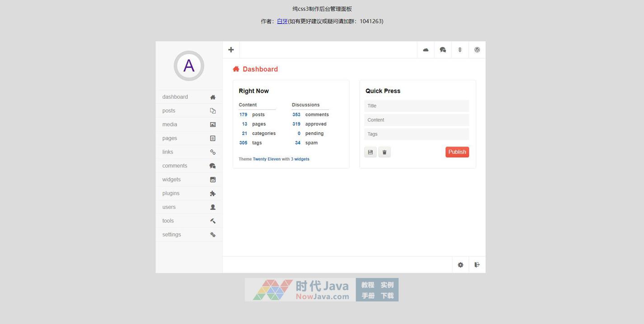
Task: Click the logout icon in footer
Action: click(477, 265)
